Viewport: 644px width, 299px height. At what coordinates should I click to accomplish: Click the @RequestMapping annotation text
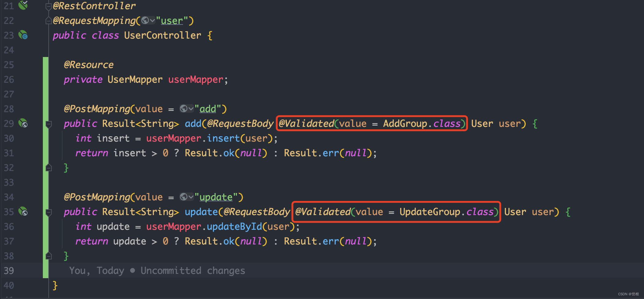[94, 21]
